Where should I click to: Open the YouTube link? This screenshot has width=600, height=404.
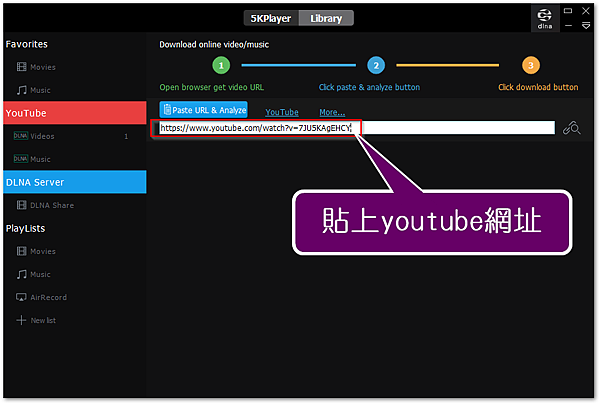pos(282,112)
